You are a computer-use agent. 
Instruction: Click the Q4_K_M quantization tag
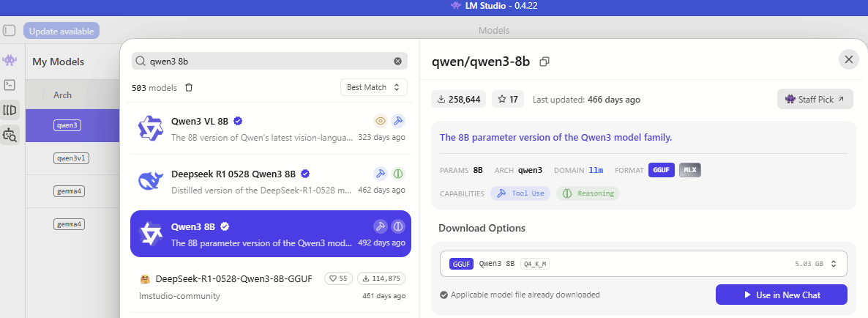[x=535, y=264]
